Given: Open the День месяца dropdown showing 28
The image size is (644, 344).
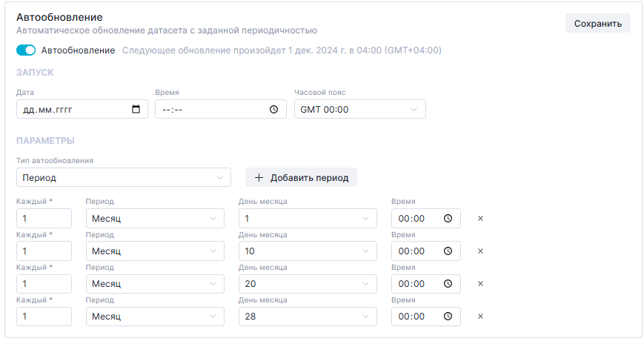Looking at the screenshot, I should pos(308,317).
